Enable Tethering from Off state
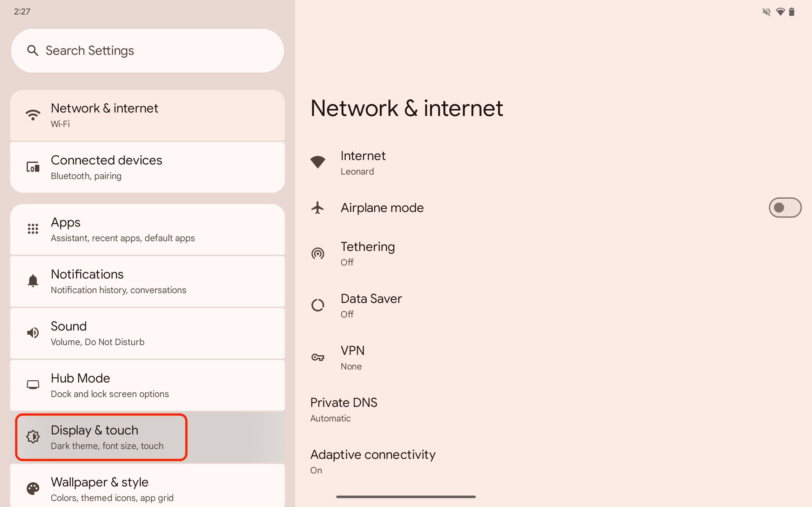The image size is (812, 507). pyautogui.click(x=368, y=253)
